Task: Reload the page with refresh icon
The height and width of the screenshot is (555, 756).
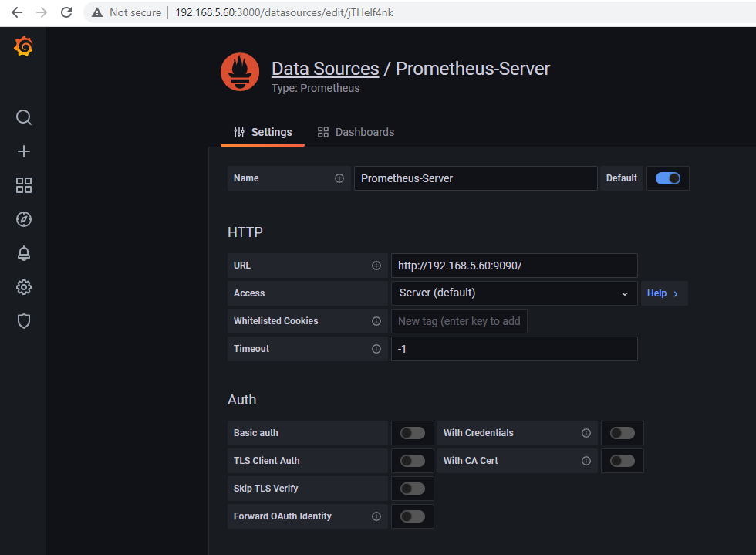Action: [66, 12]
